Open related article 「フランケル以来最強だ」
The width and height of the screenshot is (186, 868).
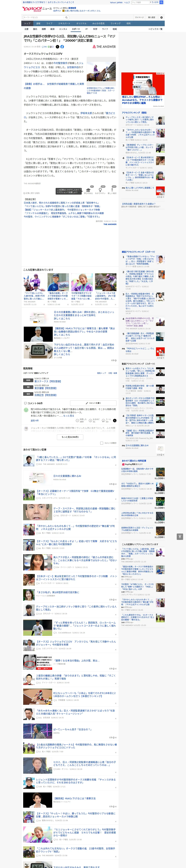coord(64,213)
